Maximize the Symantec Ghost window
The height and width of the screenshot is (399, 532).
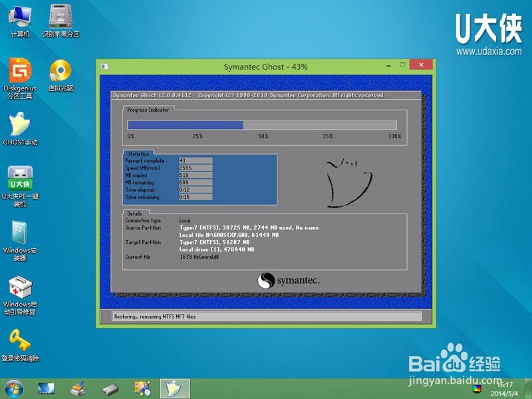pyautogui.click(x=402, y=65)
